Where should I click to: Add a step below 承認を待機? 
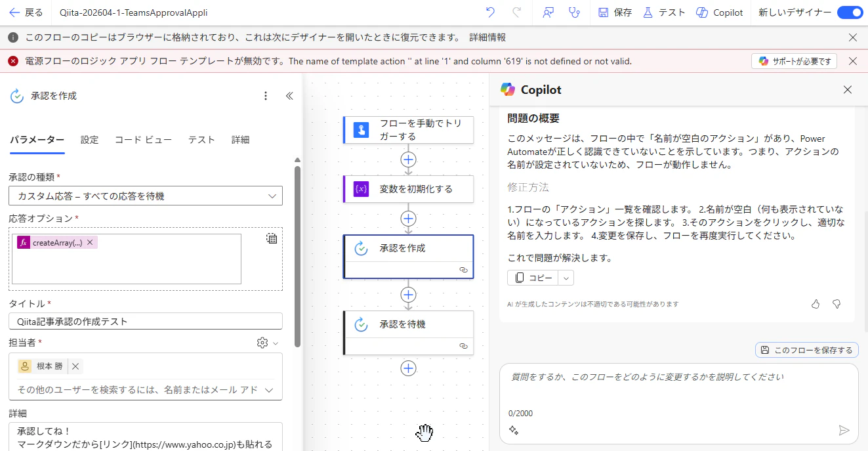point(408,368)
